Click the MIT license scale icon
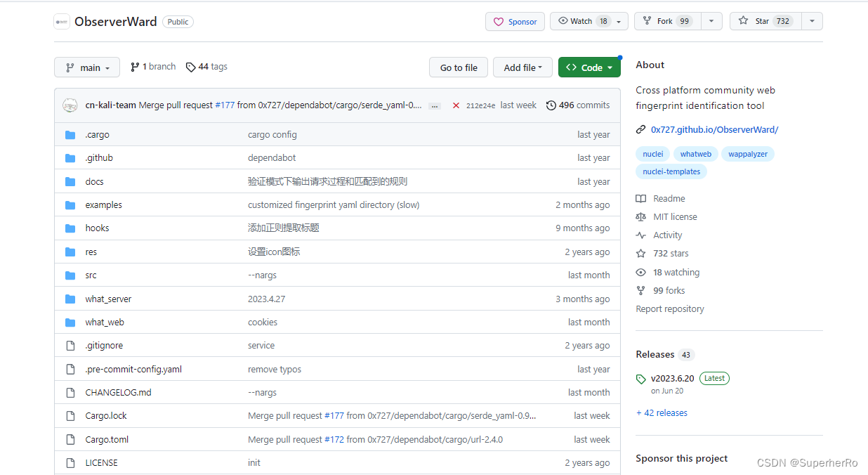 pyautogui.click(x=640, y=216)
